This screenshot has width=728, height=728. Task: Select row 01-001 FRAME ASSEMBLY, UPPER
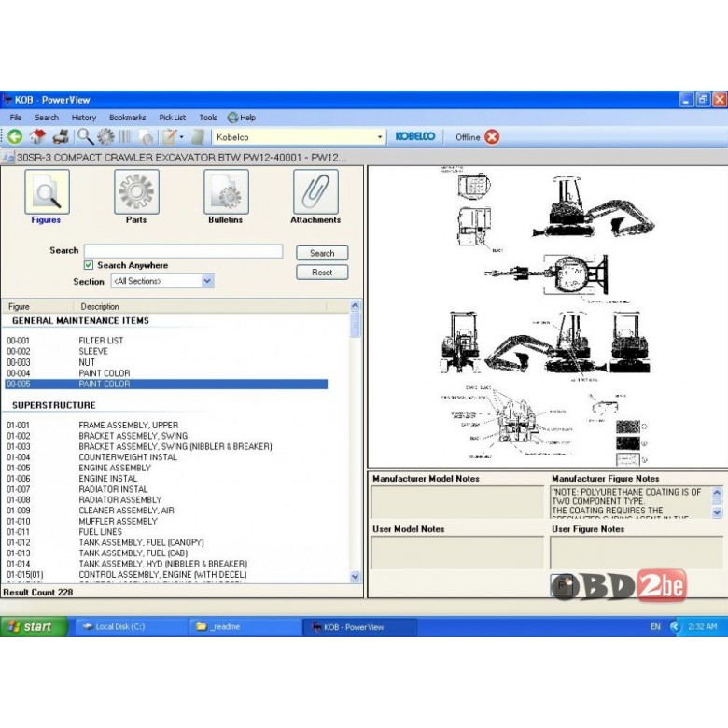point(166,425)
